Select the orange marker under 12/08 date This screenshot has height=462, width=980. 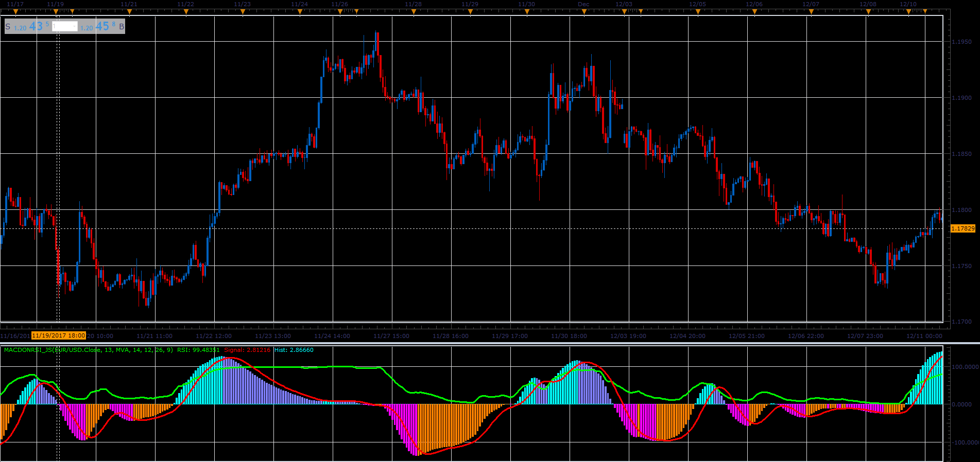(868, 11)
